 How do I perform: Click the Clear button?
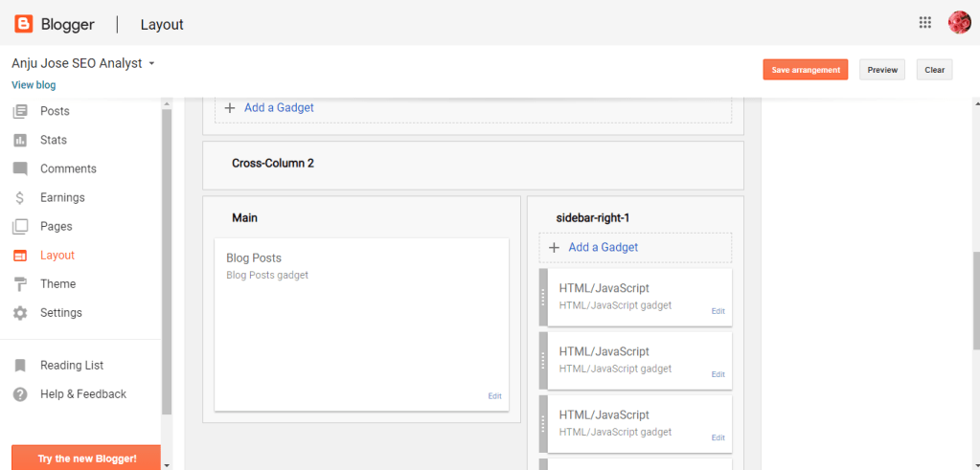(x=934, y=70)
